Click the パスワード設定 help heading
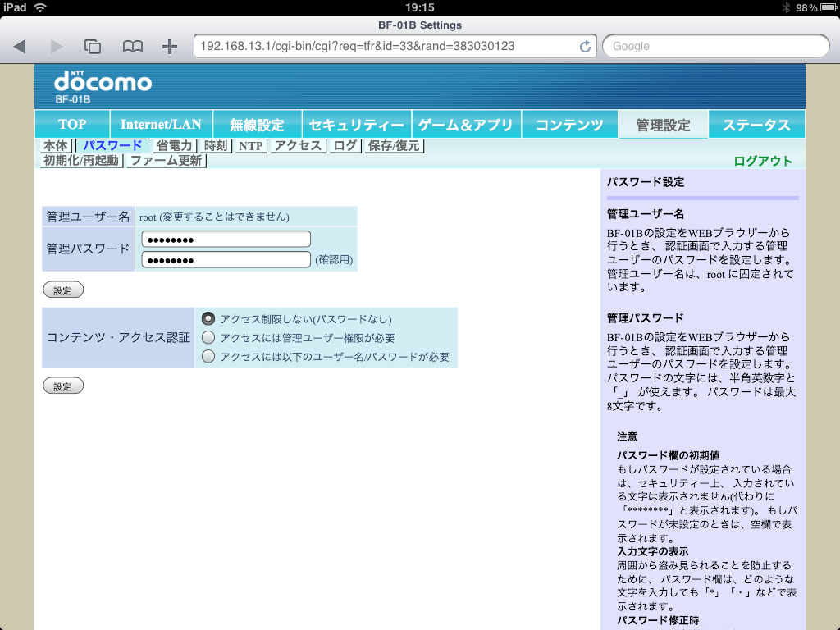This screenshot has height=630, width=840. (x=646, y=182)
